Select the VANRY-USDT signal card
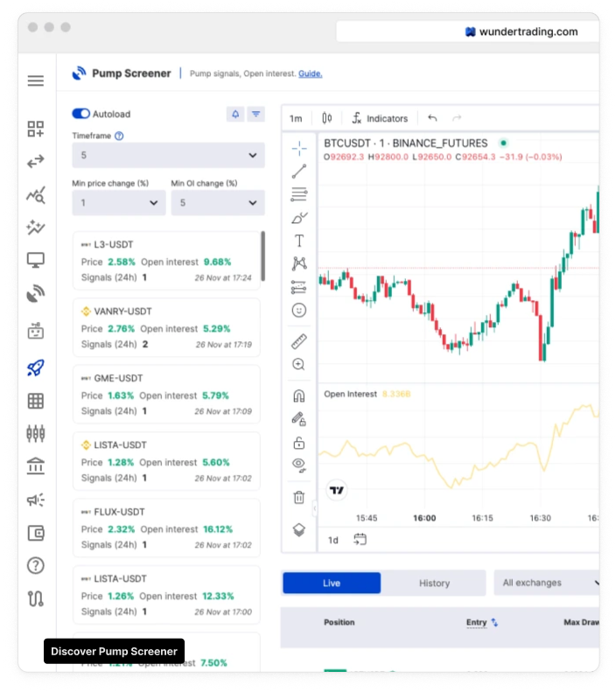The height and width of the screenshot is (692, 616). tap(166, 327)
